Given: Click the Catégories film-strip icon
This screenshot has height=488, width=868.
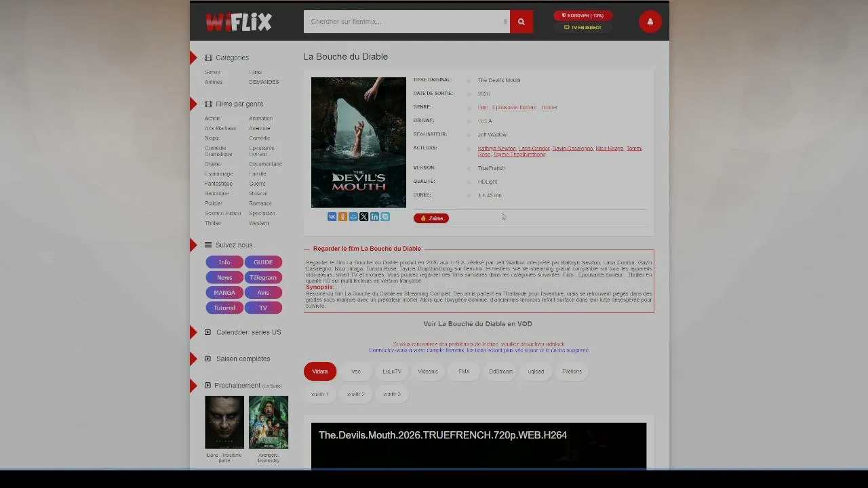Looking at the screenshot, I should tap(208, 58).
